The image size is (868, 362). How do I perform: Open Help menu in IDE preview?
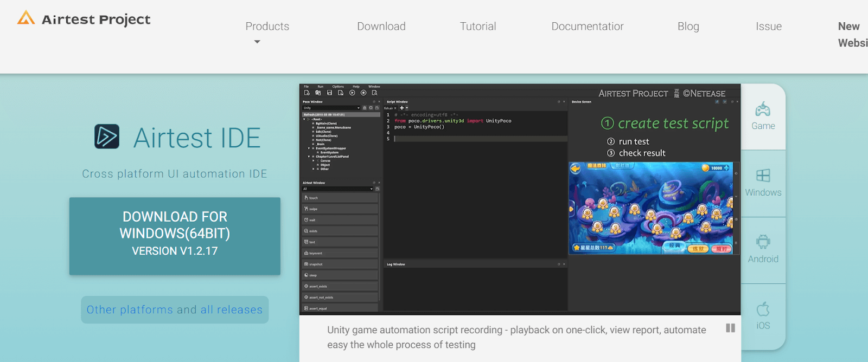(x=356, y=87)
